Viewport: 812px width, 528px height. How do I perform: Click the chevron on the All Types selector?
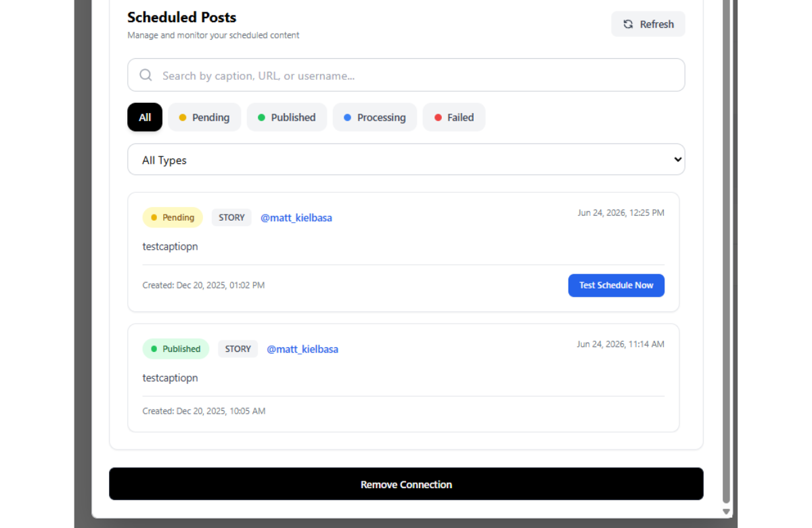click(677, 159)
